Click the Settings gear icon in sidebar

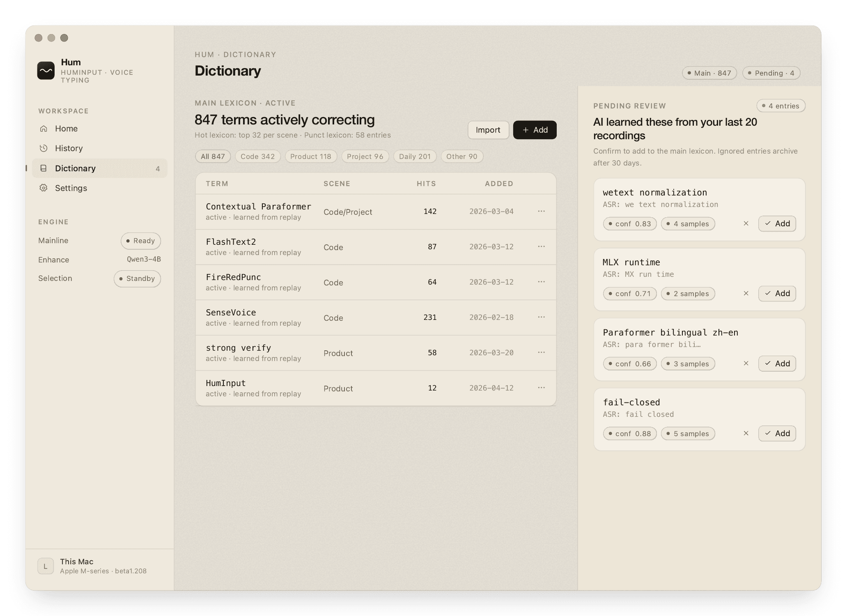coord(44,188)
